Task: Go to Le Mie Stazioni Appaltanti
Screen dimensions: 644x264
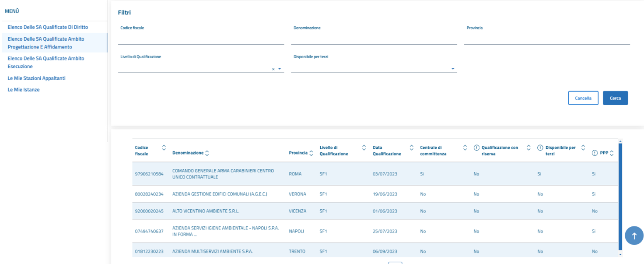Action: pos(36,78)
